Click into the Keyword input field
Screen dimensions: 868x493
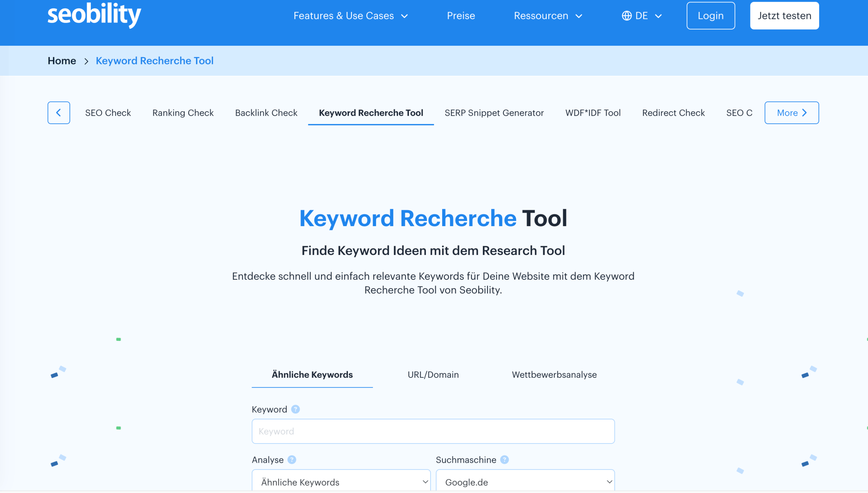(433, 431)
